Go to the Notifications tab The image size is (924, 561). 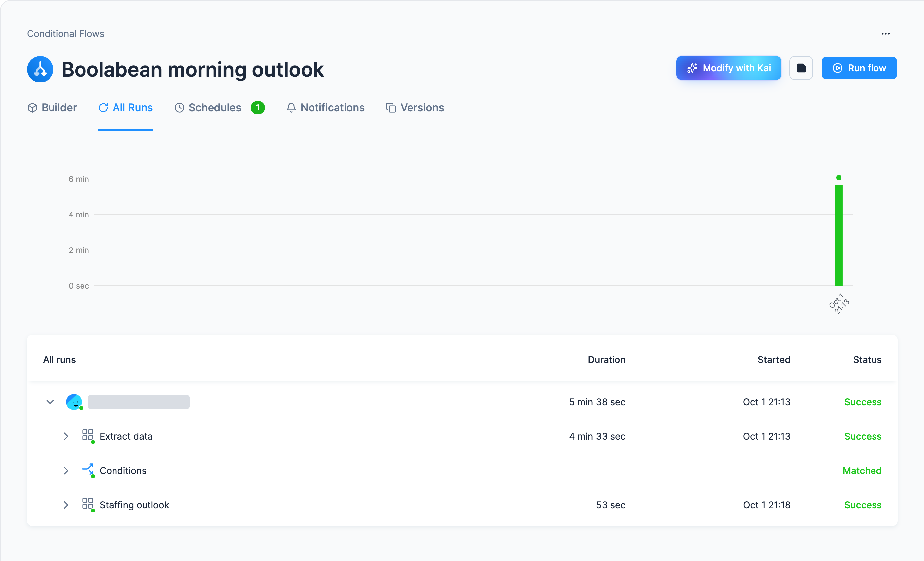325,108
